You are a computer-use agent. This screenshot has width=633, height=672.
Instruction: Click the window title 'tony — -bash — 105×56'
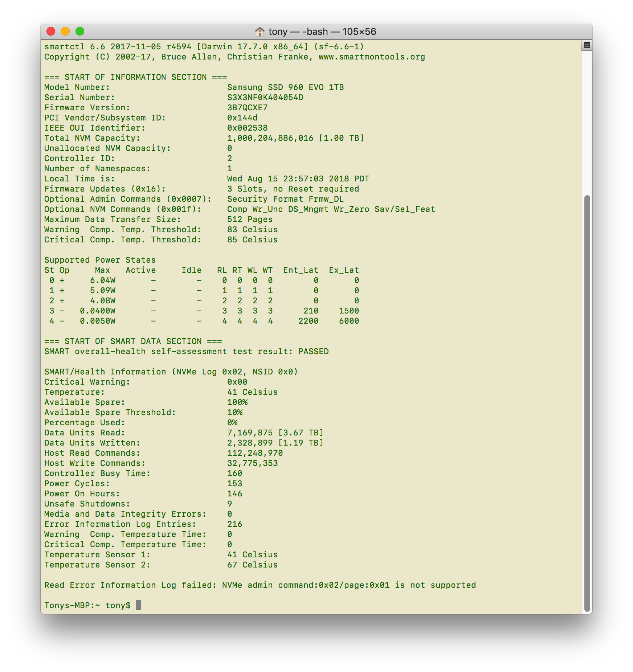click(322, 32)
